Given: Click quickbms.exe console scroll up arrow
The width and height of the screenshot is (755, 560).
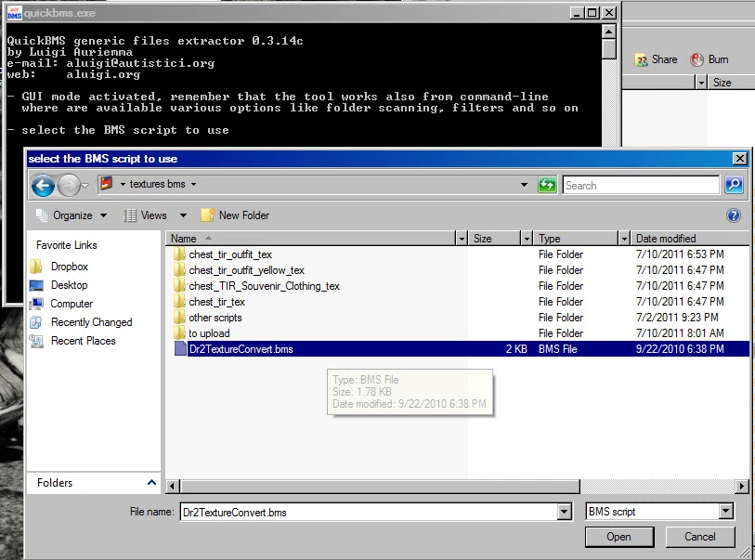Looking at the screenshot, I should point(609,32).
